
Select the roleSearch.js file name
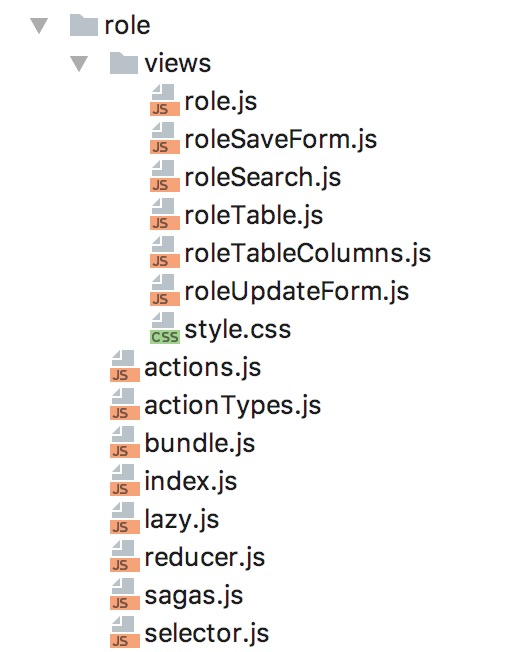pyautogui.click(x=263, y=178)
